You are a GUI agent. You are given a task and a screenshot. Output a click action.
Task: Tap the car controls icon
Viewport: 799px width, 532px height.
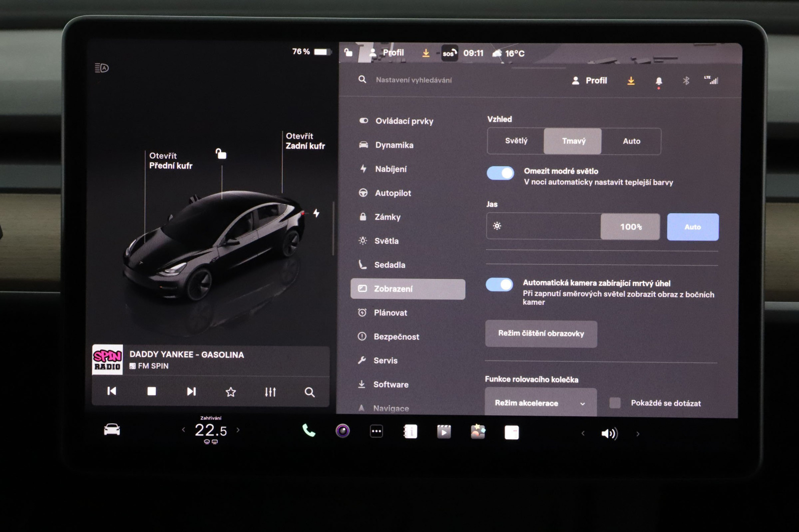coord(112,430)
